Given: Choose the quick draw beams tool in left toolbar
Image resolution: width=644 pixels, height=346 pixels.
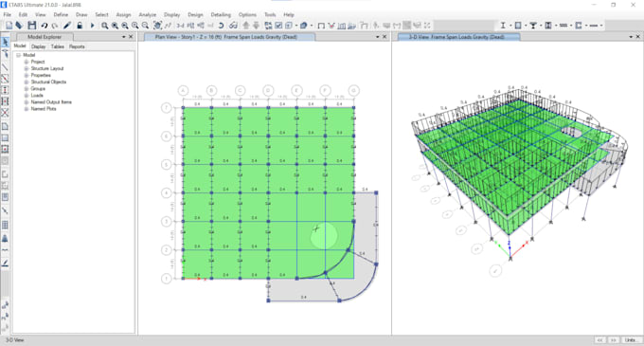Looking at the screenshot, I should [x=5, y=79].
